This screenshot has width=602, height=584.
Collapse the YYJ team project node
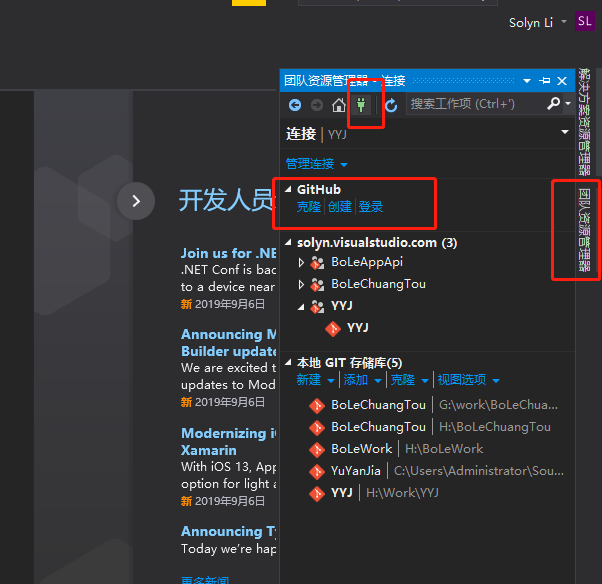(301, 307)
